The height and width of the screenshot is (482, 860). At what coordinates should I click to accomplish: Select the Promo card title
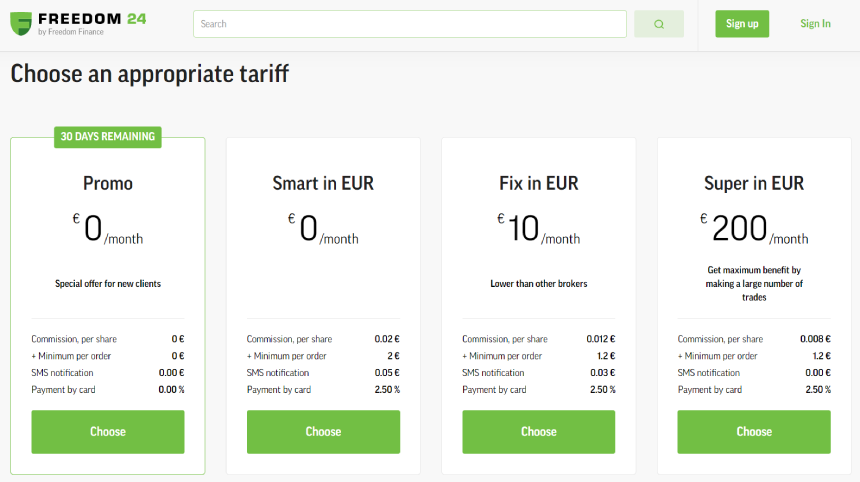(108, 183)
